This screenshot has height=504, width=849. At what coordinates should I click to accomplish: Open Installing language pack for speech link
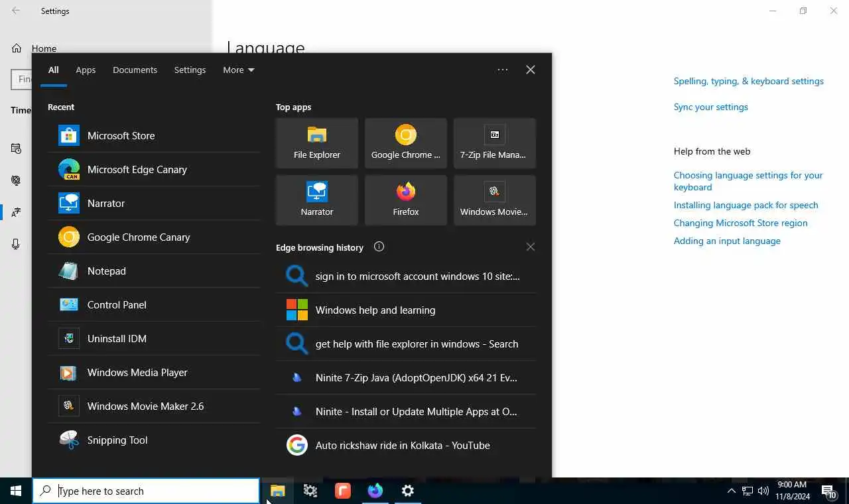[746, 205]
